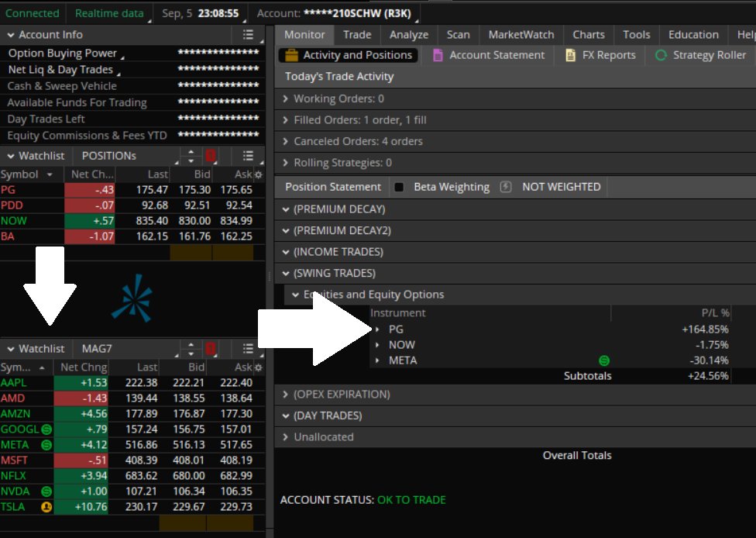756x538 pixels.
Task: Open POSITIONs watchlist list menu icon
Action: [x=248, y=156]
